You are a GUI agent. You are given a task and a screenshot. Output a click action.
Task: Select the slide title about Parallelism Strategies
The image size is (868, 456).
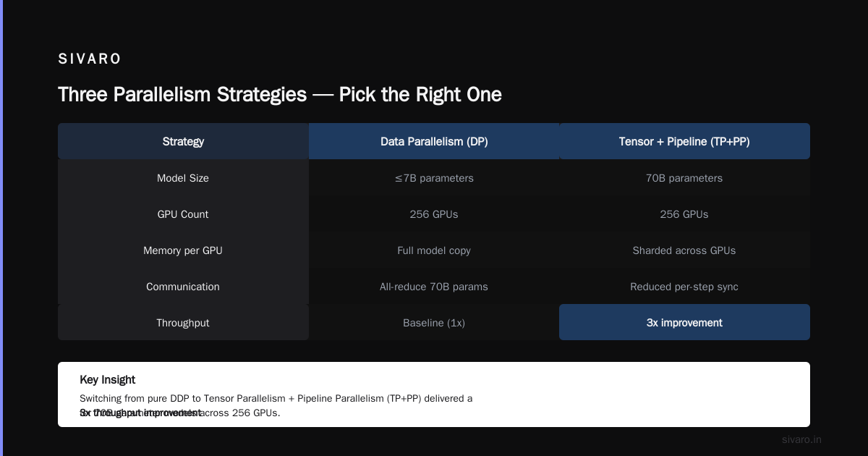click(280, 95)
